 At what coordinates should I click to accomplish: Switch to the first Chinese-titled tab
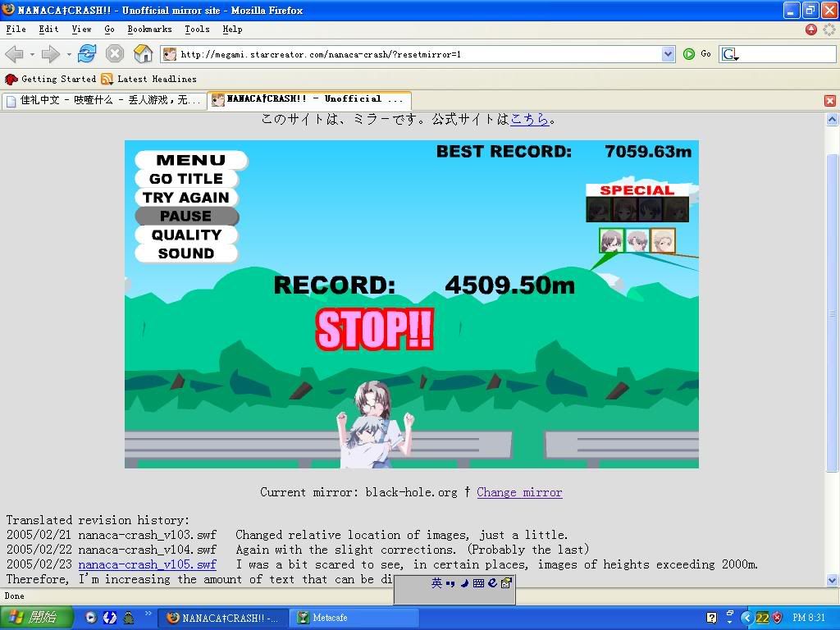(104, 100)
